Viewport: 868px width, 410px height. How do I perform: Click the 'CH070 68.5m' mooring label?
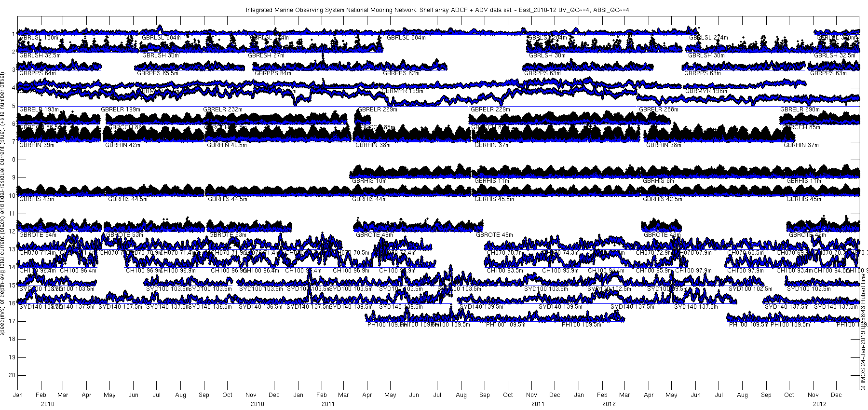click(x=746, y=253)
